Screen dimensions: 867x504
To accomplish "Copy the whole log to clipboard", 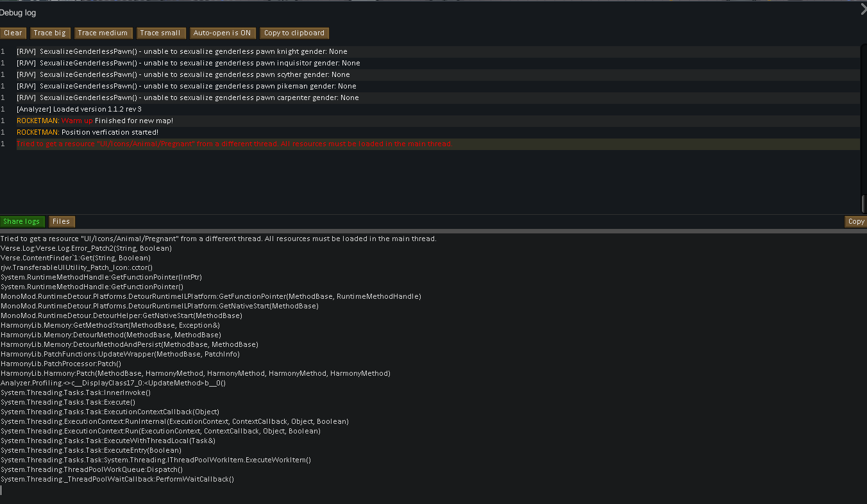I will point(294,33).
